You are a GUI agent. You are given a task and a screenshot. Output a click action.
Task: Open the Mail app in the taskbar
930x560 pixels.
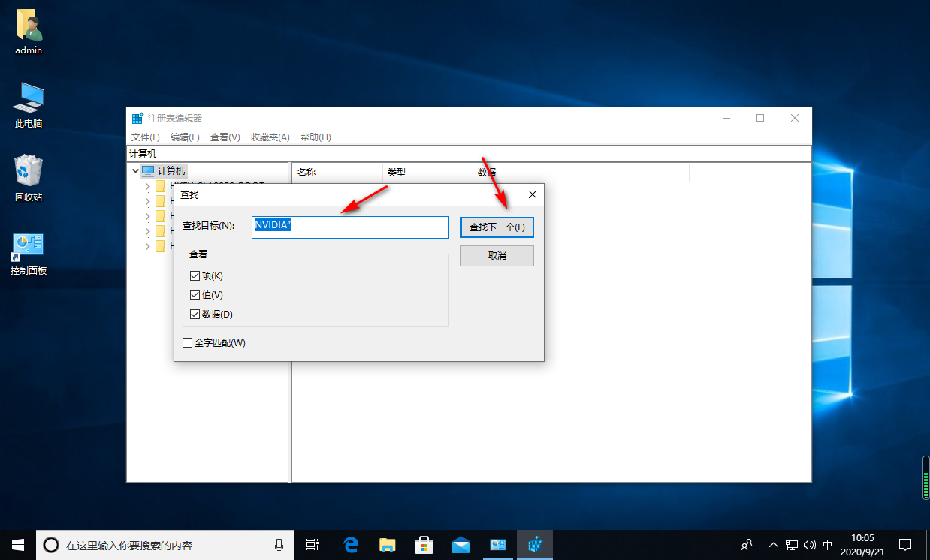tap(460, 545)
